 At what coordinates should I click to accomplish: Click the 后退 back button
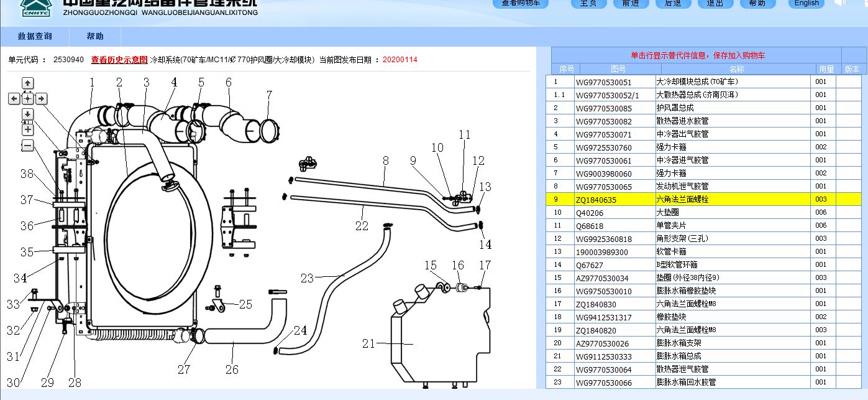[x=673, y=3]
